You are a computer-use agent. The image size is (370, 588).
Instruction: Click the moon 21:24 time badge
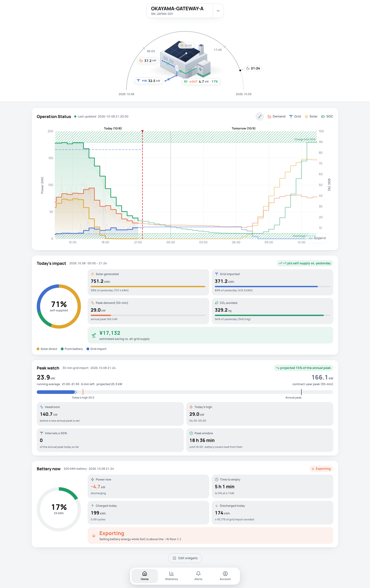(x=253, y=68)
